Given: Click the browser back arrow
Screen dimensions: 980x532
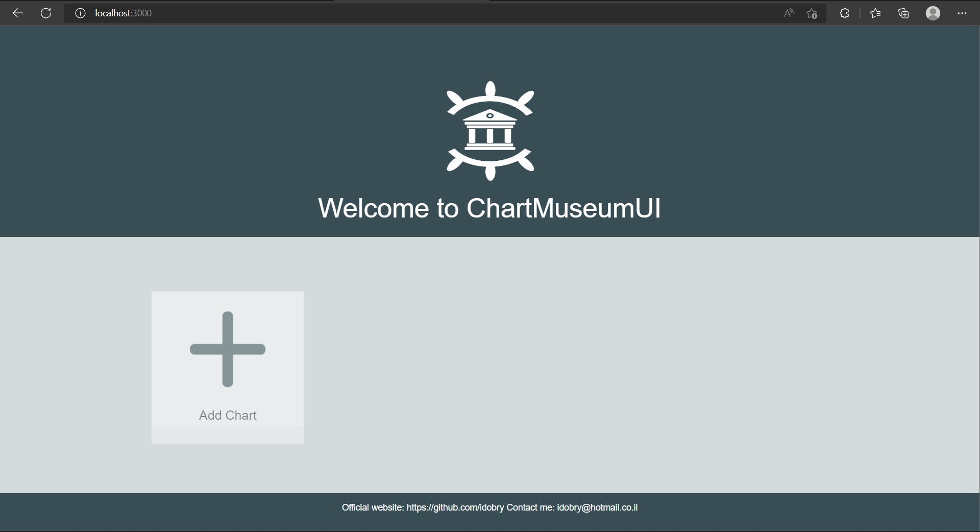Looking at the screenshot, I should click(18, 13).
